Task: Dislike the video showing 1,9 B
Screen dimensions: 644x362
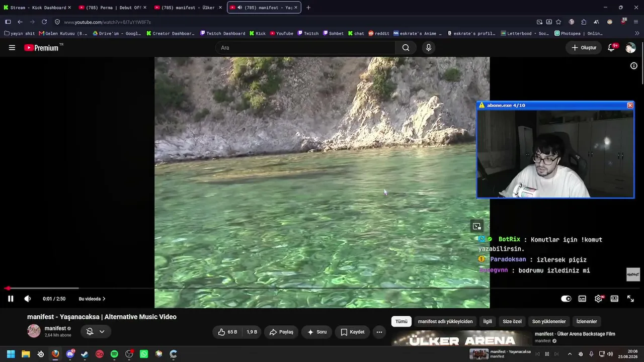Action: pyautogui.click(x=252, y=332)
